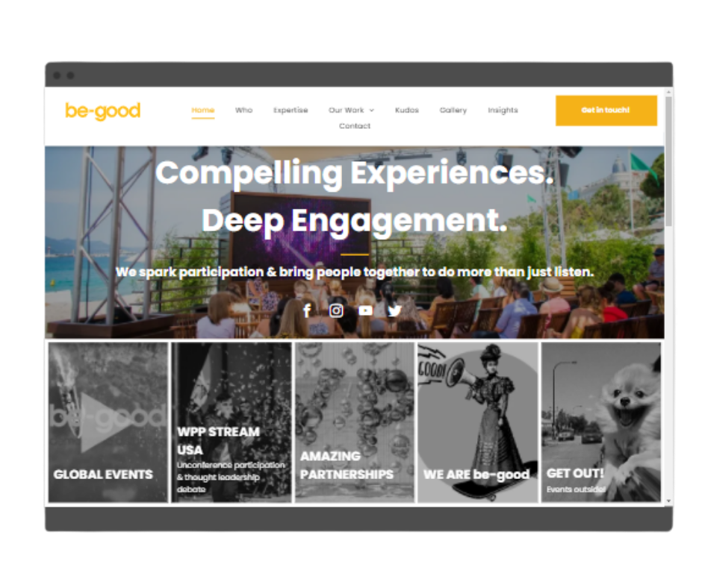Open the WE ARE be-good tile
The image size is (702, 588).
[x=478, y=422]
